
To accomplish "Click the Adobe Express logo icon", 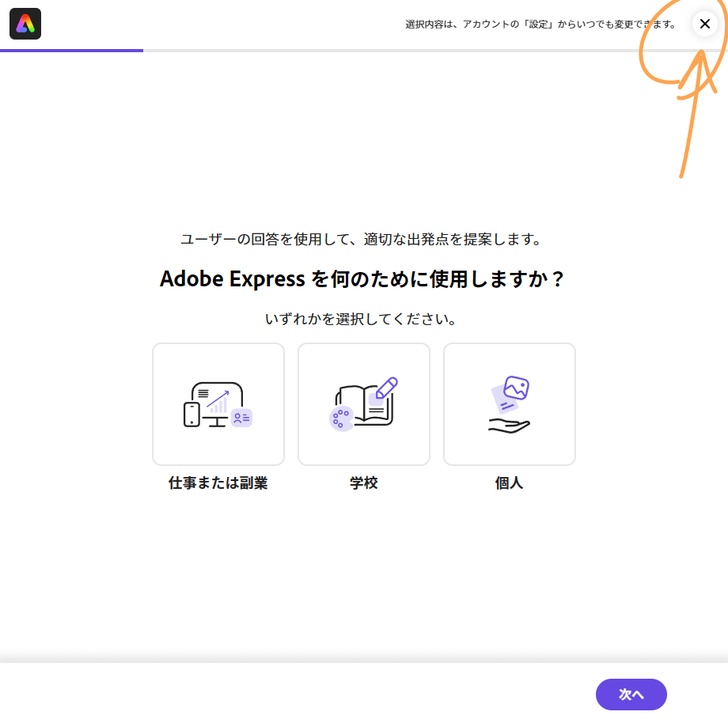I will pyautogui.click(x=25, y=24).
